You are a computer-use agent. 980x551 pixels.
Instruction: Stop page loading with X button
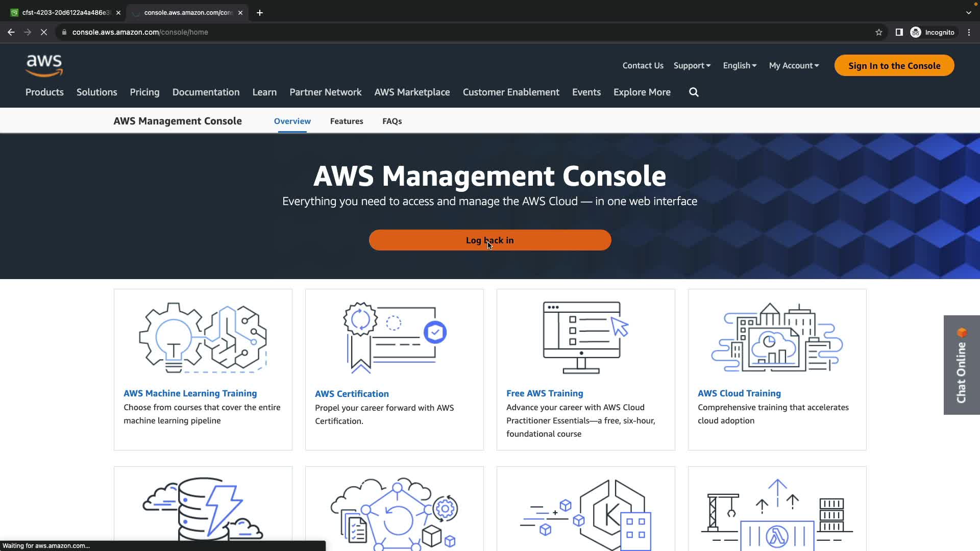tap(44, 32)
